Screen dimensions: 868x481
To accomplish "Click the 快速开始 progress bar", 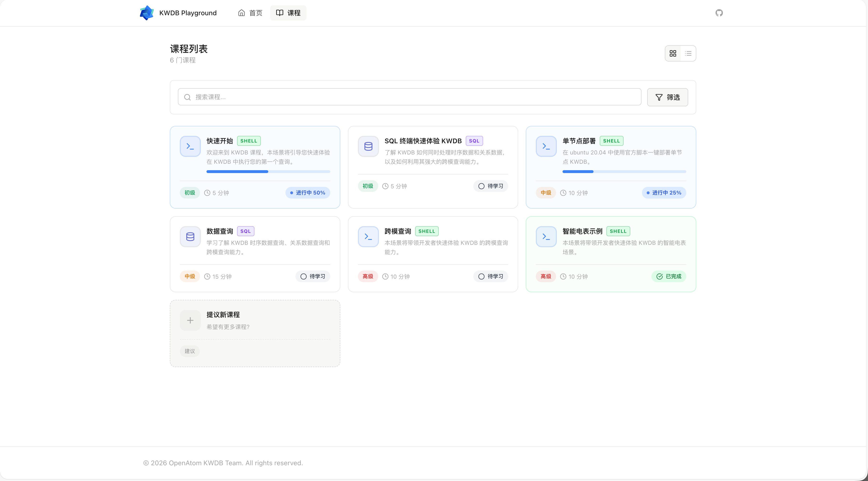I will coord(268,172).
